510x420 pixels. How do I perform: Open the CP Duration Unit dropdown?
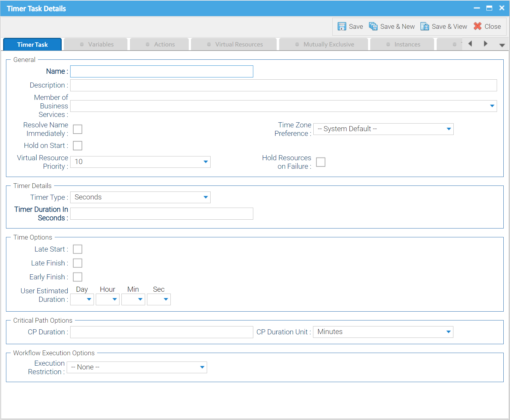[383, 332]
